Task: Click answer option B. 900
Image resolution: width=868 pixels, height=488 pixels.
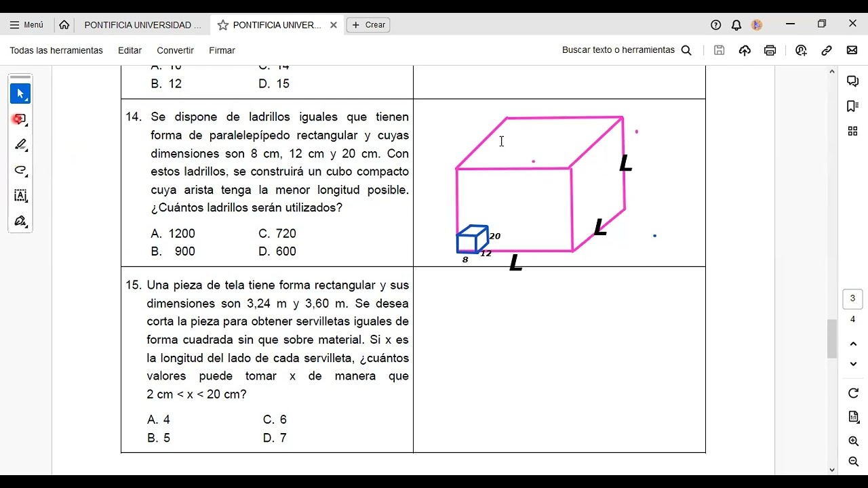Action: (173, 251)
